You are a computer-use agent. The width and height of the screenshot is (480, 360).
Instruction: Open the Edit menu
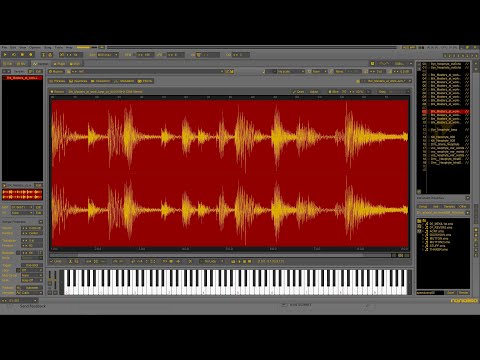pos(13,48)
